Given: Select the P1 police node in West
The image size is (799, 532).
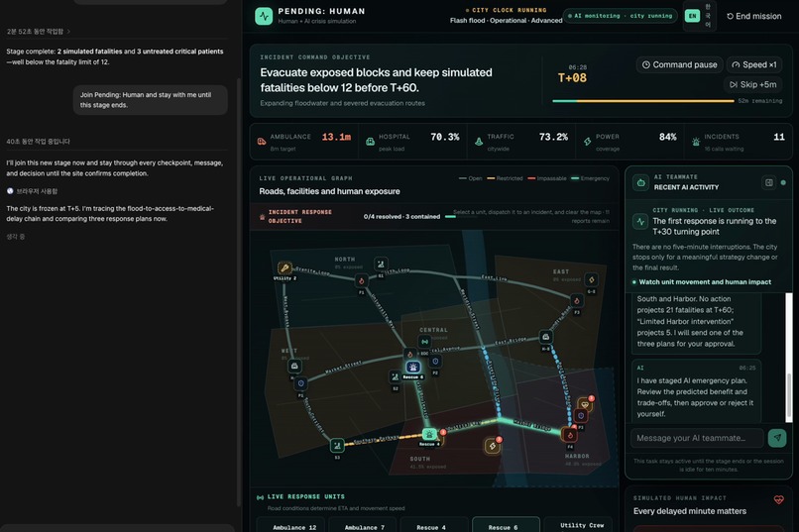Looking at the screenshot, I should point(300,382).
